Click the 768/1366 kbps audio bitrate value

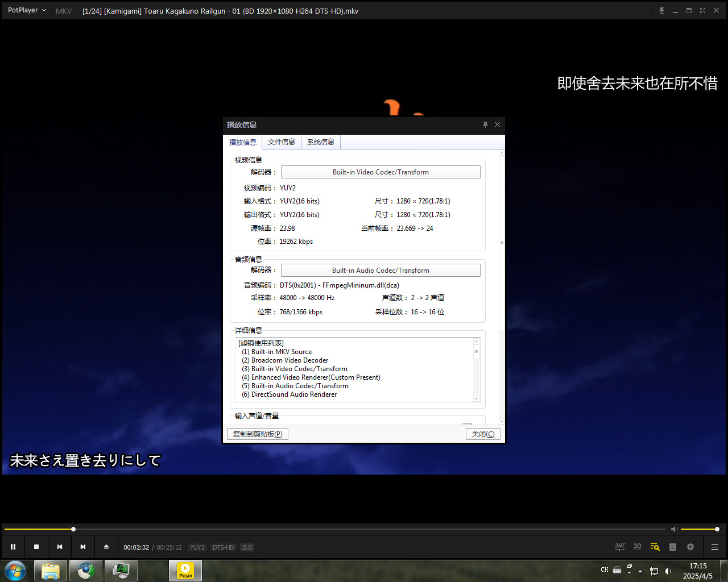click(301, 312)
